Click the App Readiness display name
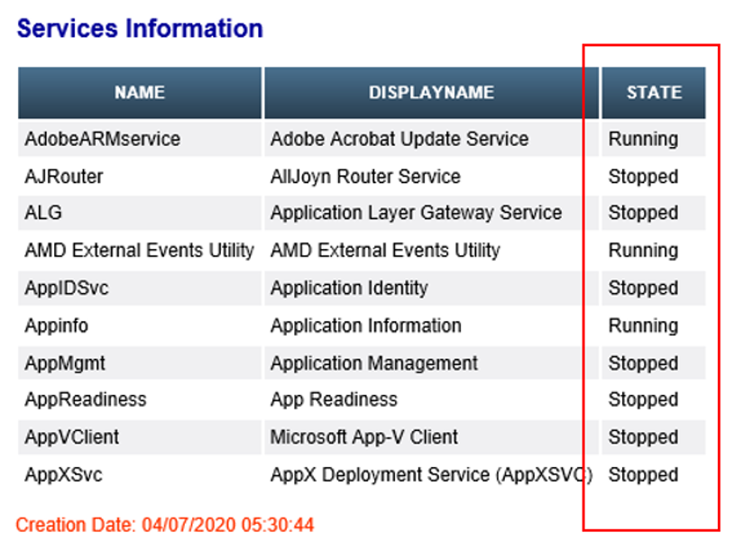 point(431,399)
